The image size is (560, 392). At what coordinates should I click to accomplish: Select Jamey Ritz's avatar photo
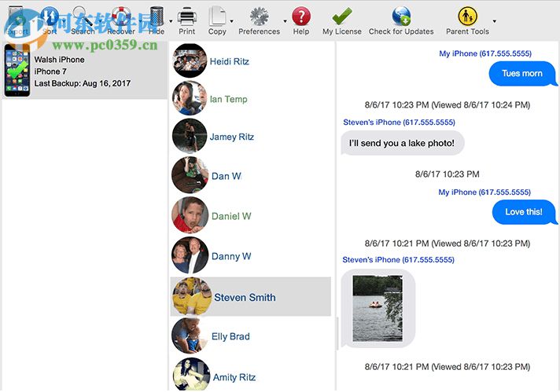[190, 136]
